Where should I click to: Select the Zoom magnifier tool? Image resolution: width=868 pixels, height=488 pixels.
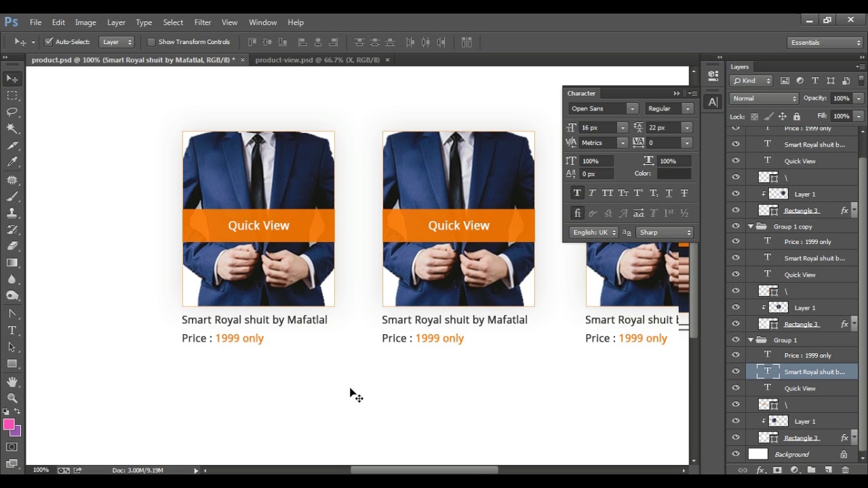[12, 399]
